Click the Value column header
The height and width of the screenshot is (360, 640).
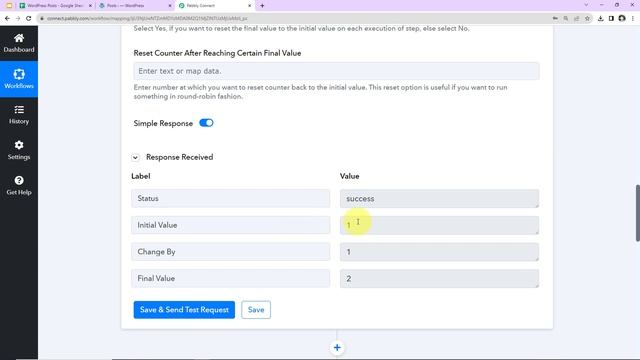click(x=349, y=176)
